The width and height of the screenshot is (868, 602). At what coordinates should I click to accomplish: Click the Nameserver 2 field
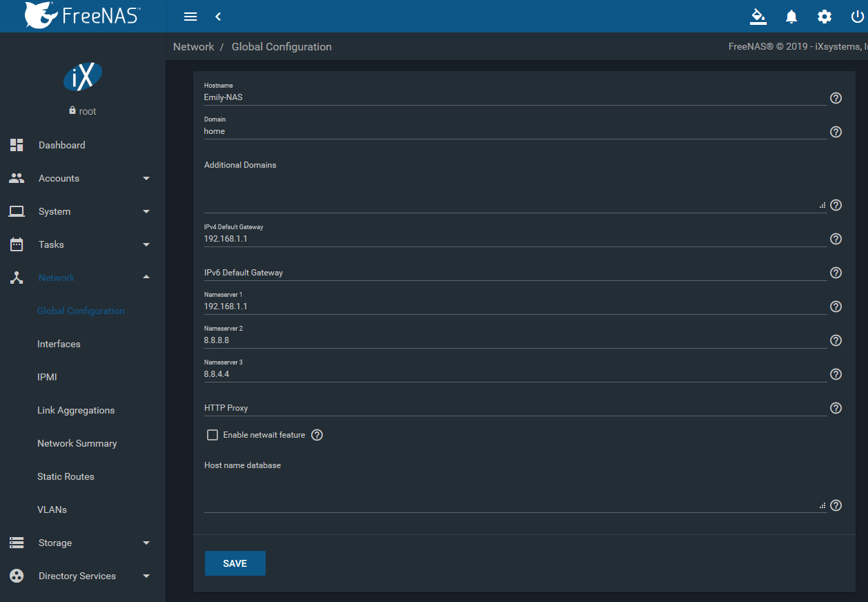[x=515, y=340]
